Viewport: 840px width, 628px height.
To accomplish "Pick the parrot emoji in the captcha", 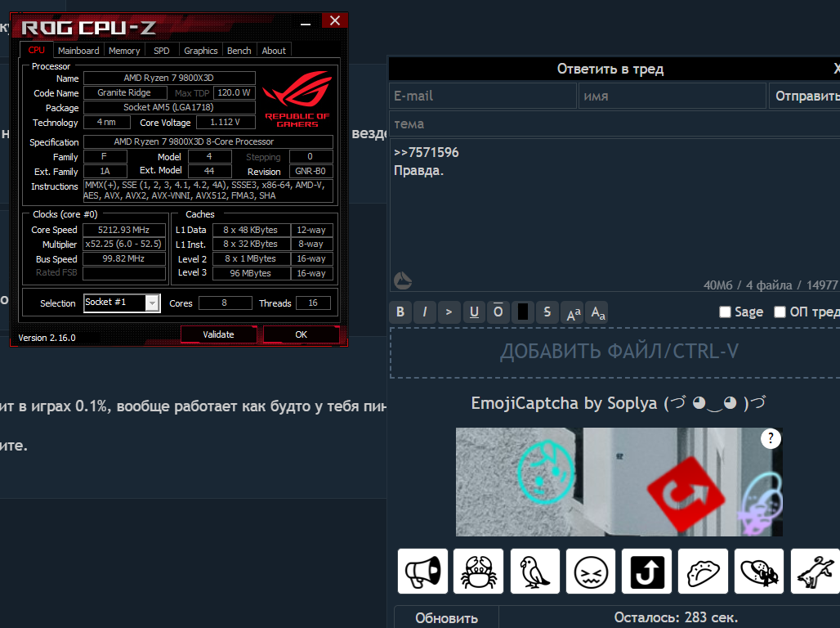I will (534, 571).
